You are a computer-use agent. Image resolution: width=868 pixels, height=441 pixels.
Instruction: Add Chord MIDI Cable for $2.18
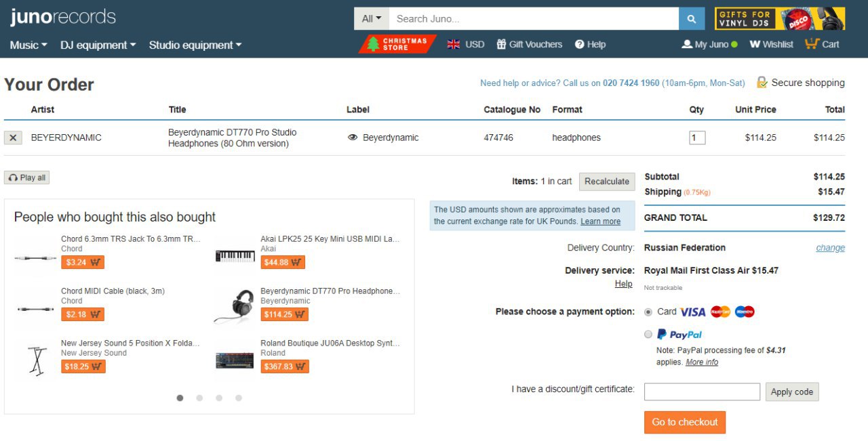83,314
